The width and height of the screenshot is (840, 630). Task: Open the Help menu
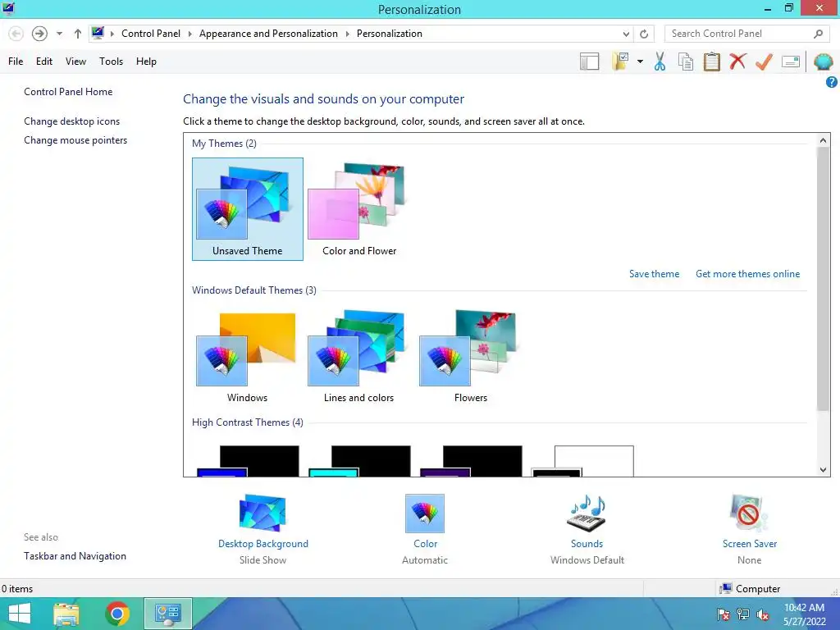(x=146, y=62)
